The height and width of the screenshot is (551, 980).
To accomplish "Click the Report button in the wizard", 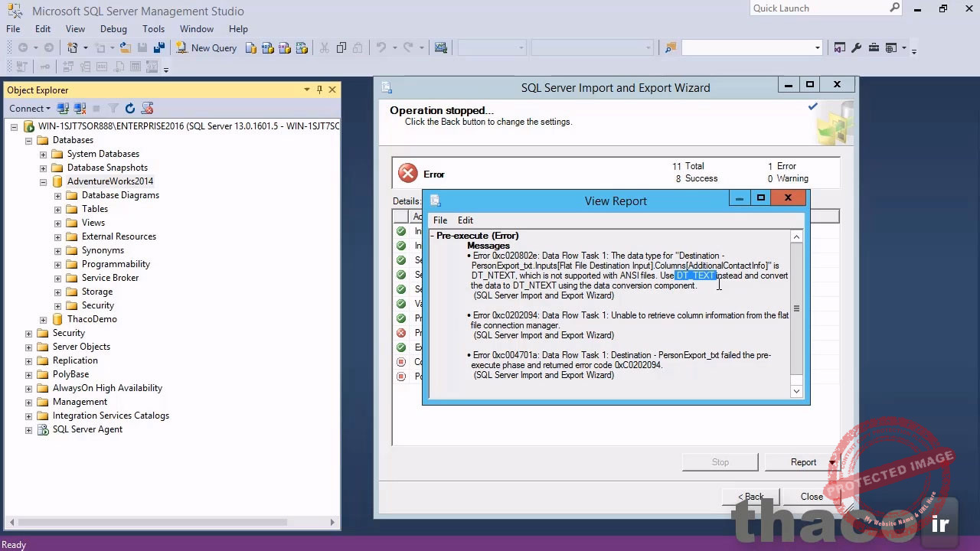I will [x=803, y=462].
